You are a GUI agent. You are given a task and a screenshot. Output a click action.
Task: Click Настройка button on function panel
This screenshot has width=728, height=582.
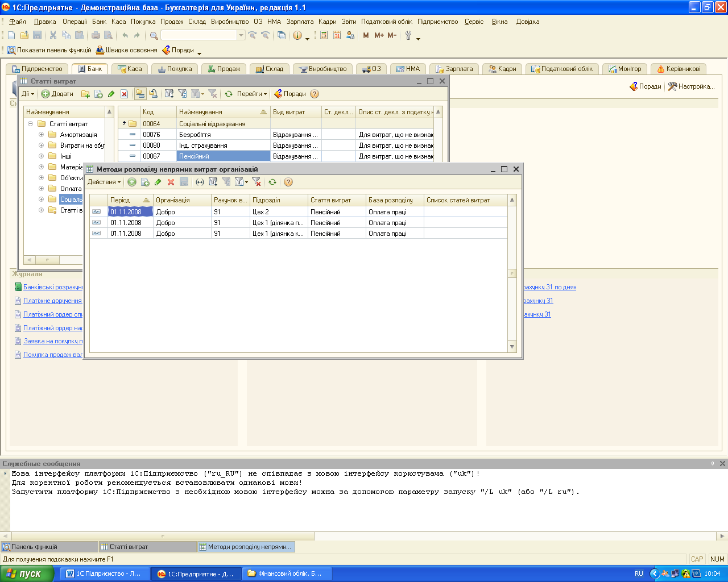[691, 86]
